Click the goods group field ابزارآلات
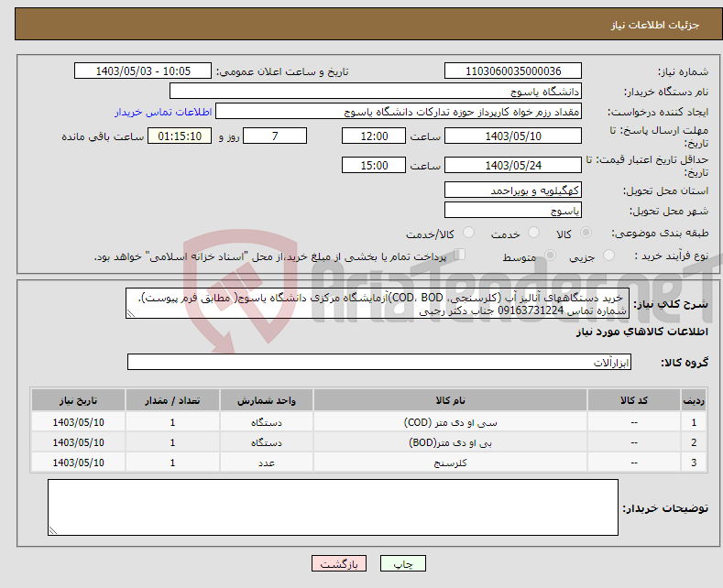This screenshot has width=723, height=588. click(x=379, y=362)
